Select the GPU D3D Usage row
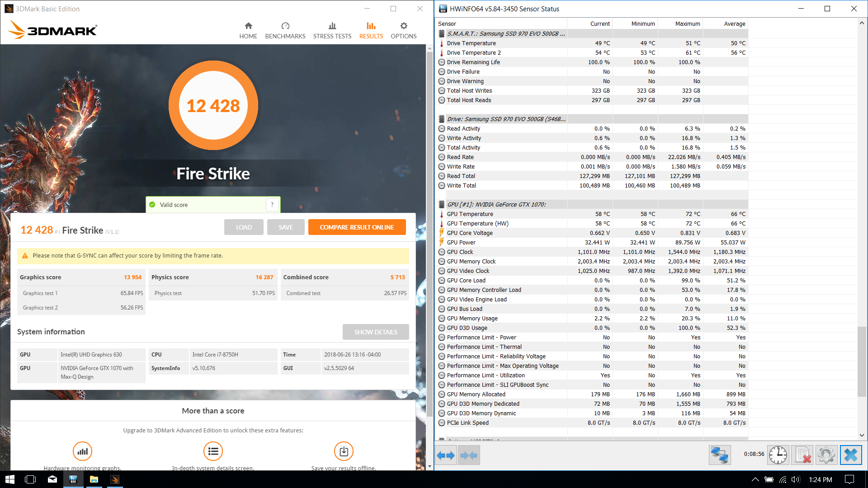Screen dimensions: 868x488 (x=592, y=328)
